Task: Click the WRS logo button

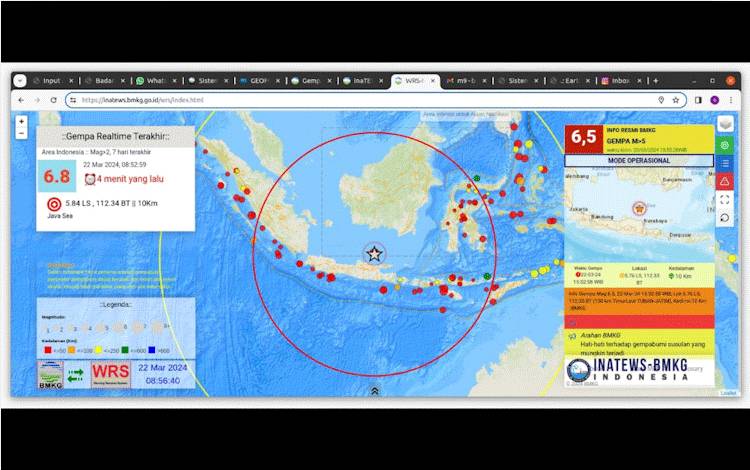Action: 110,374
